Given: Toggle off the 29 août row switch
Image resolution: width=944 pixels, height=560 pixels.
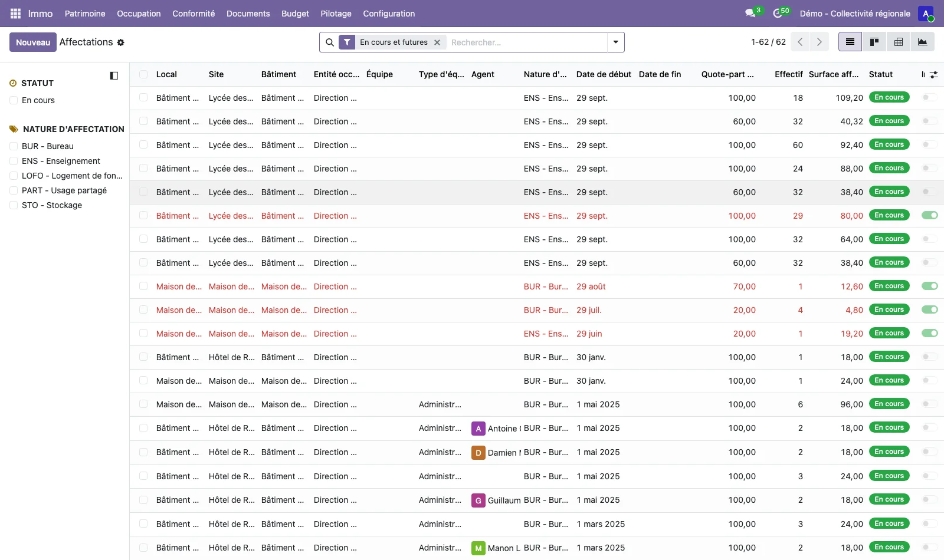Looking at the screenshot, I should pyautogui.click(x=930, y=286).
